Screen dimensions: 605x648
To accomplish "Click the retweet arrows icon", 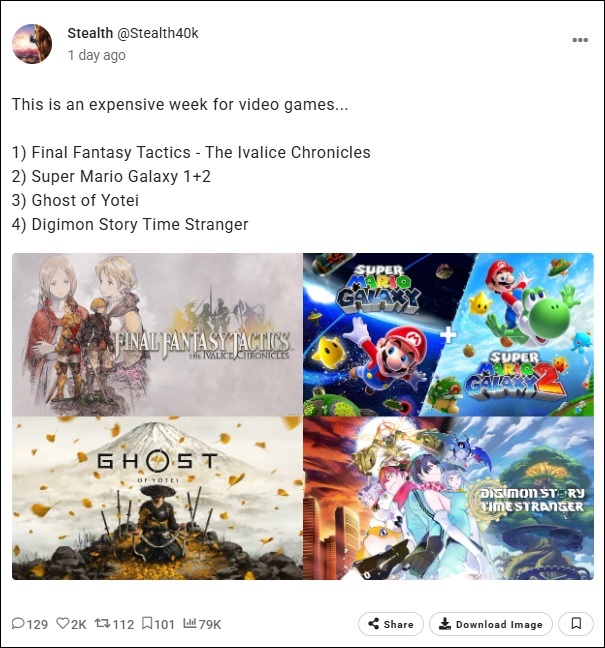I will point(102,623).
